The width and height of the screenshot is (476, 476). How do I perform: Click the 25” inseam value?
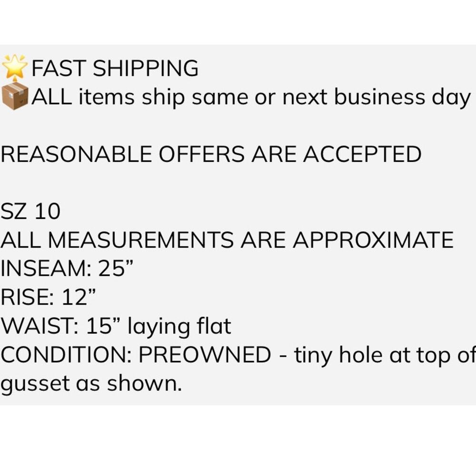pos(115,268)
